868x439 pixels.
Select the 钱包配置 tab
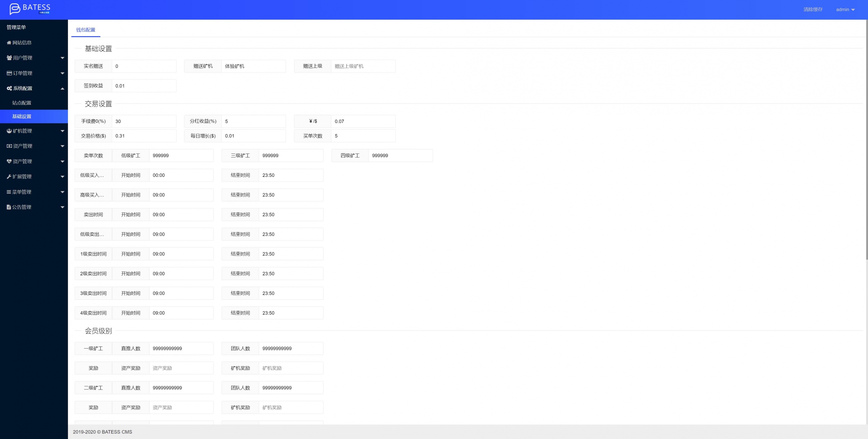click(x=86, y=30)
